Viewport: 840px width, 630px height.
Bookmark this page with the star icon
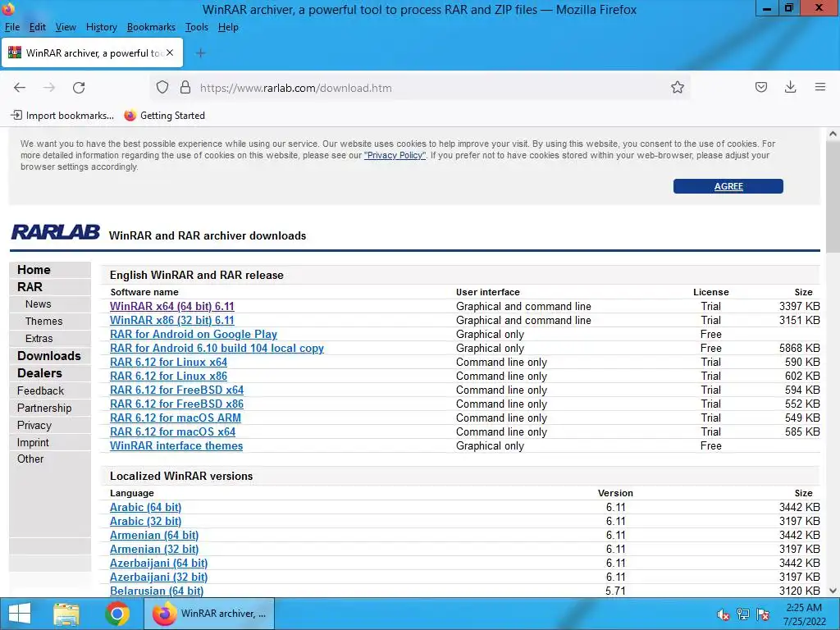677,87
